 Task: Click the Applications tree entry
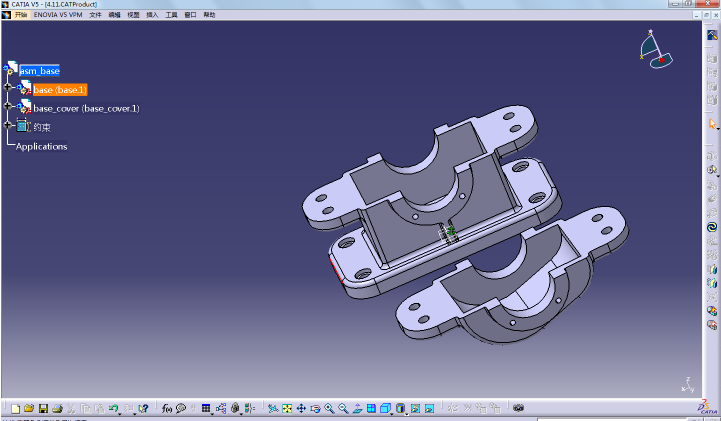pyautogui.click(x=42, y=146)
